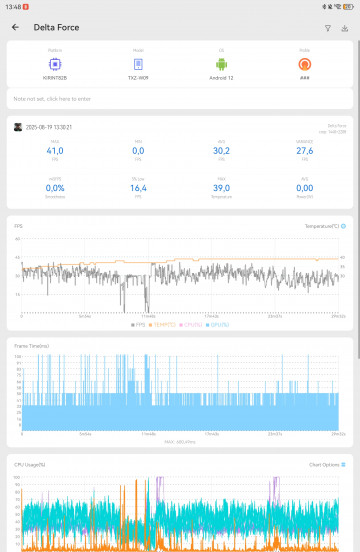The image size is (360, 552).
Task: Tap the KIRIN platform label
Action: (x=55, y=78)
